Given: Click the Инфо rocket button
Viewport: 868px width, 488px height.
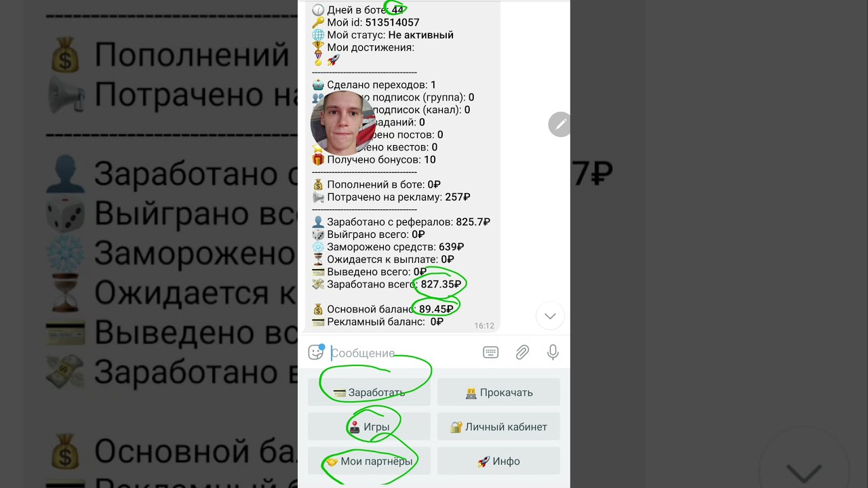Looking at the screenshot, I should point(498,462).
